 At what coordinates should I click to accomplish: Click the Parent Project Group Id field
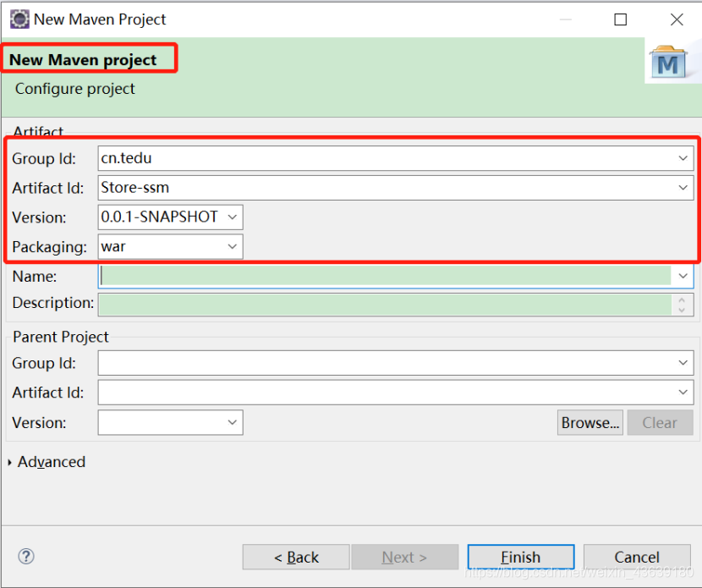[x=396, y=363]
